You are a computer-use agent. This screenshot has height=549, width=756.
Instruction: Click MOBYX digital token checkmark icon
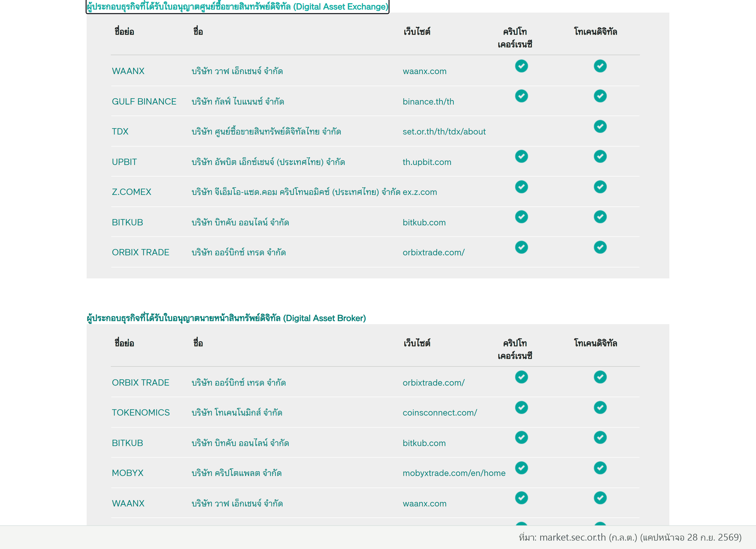click(600, 468)
